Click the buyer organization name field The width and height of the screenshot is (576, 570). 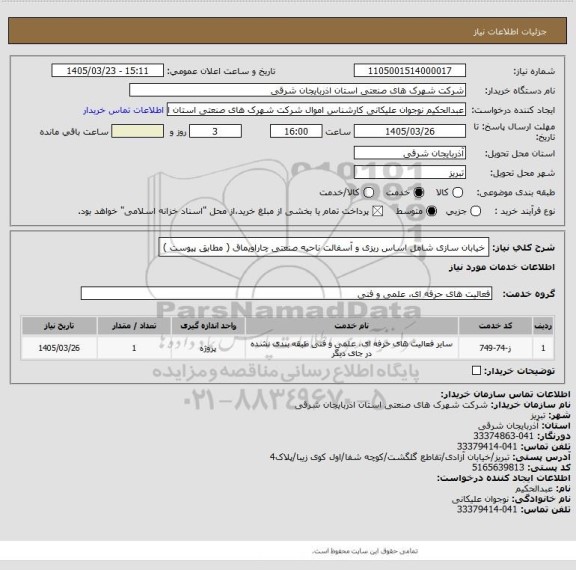[298, 90]
